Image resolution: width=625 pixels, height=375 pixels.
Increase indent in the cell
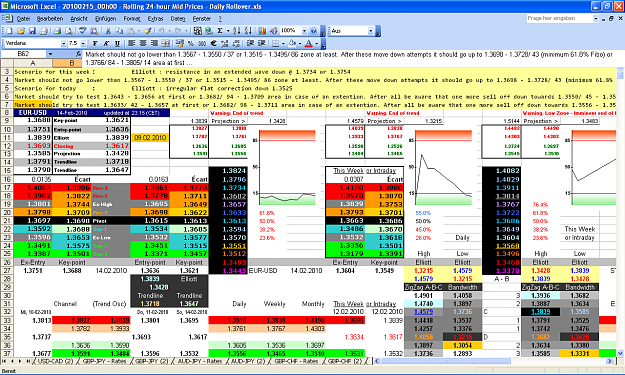pos(261,43)
